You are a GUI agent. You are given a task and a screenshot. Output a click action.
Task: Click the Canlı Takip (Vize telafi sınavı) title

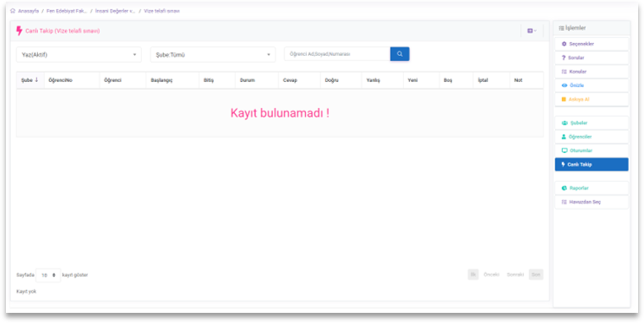click(x=63, y=30)
